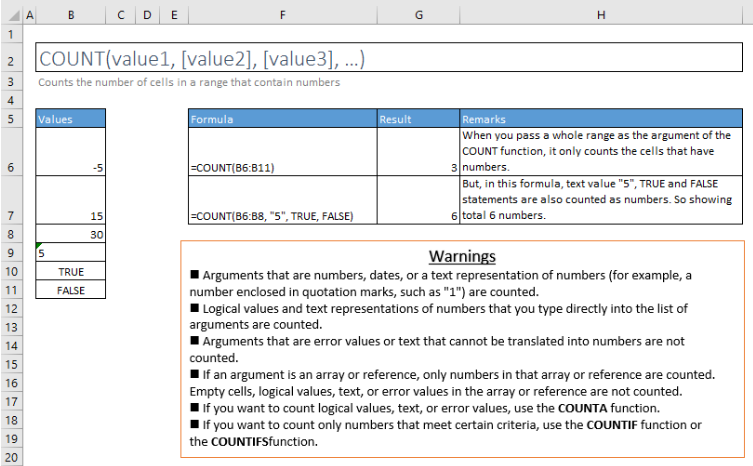Select row 12 header

[x=11, y=308]
